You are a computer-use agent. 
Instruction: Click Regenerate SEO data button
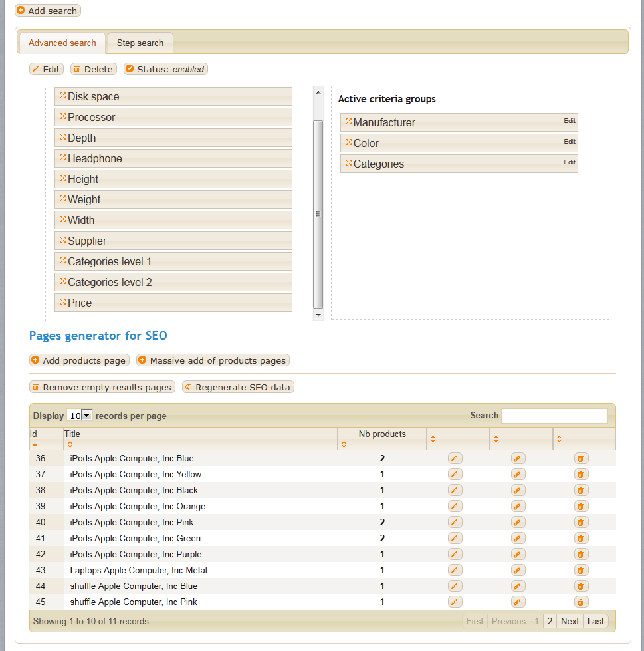click(x=238, y=387)
